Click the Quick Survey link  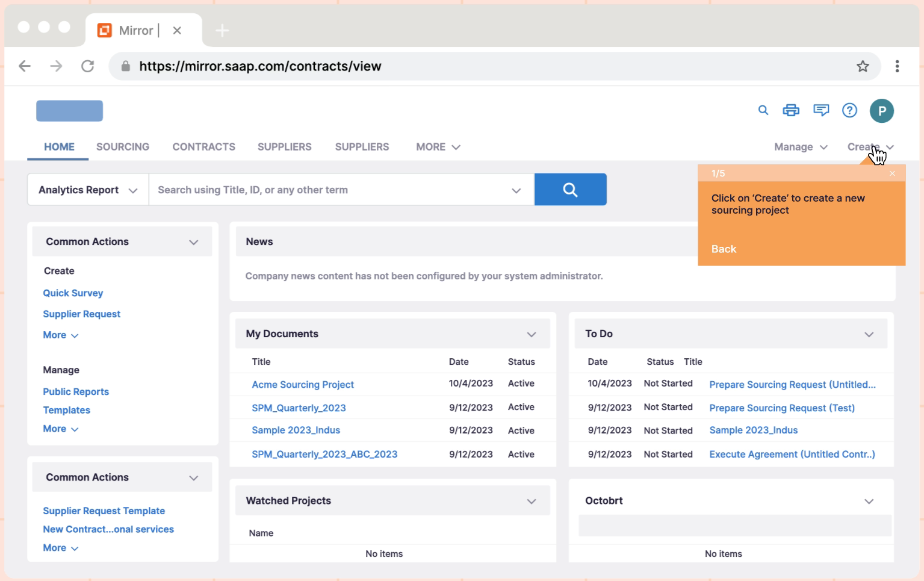coord(73,293)
